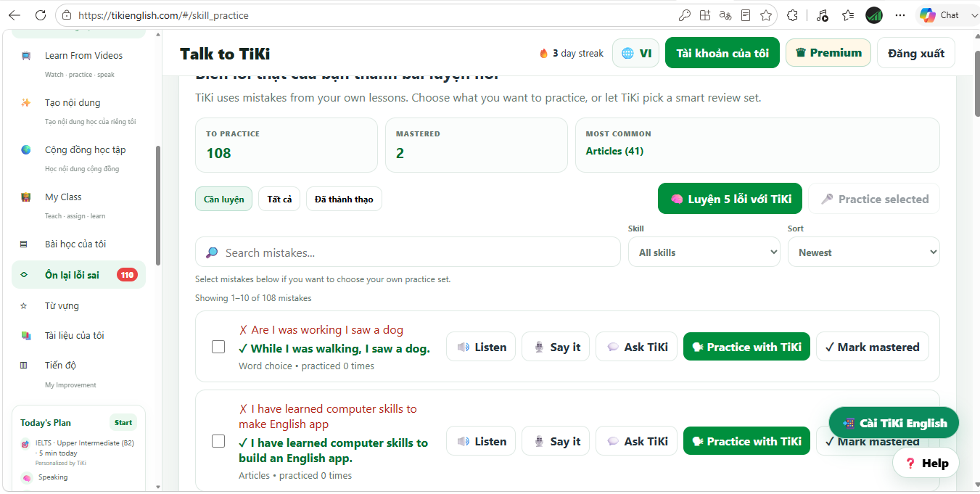Open the browser settings ellipsis menu
The width and height of the screenshot is (980, 494).
pyautogui.click(x=900, y=15)
